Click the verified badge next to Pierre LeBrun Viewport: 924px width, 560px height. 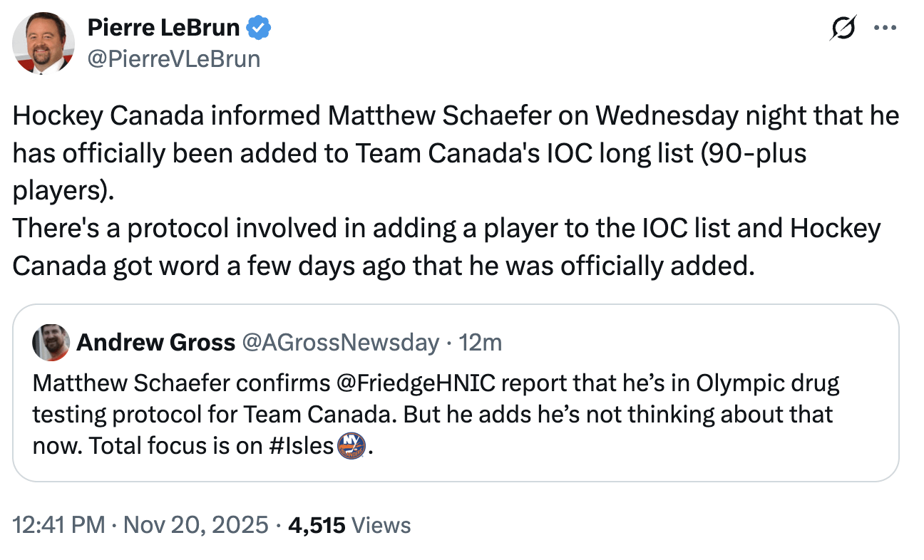click(x=259, y=27)
